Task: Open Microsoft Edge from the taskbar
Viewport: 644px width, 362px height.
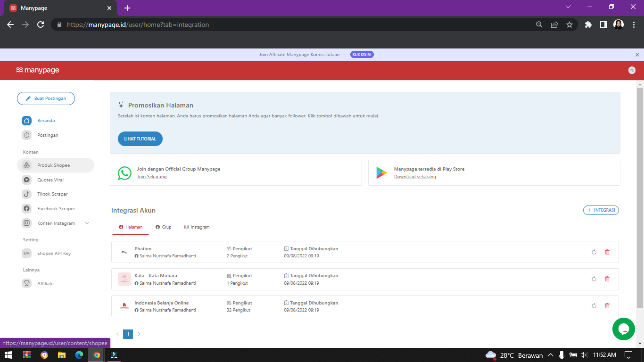Action: 79,355
